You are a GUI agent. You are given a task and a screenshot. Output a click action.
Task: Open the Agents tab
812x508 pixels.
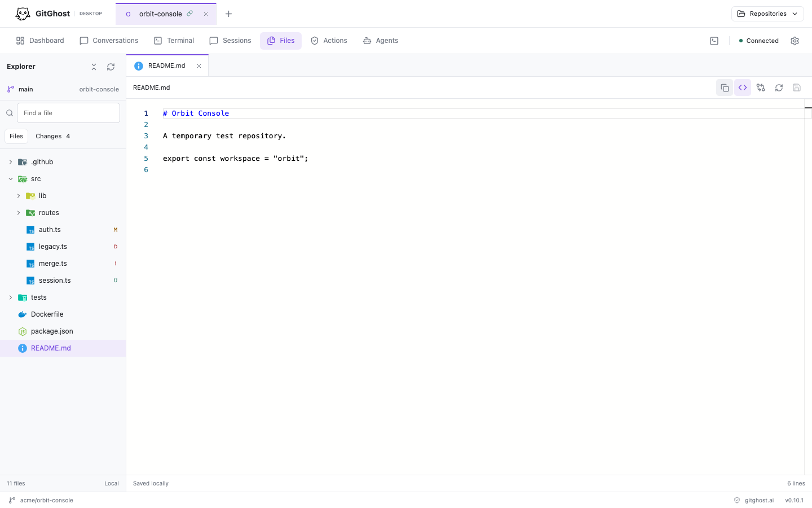(x=381, y=41)
